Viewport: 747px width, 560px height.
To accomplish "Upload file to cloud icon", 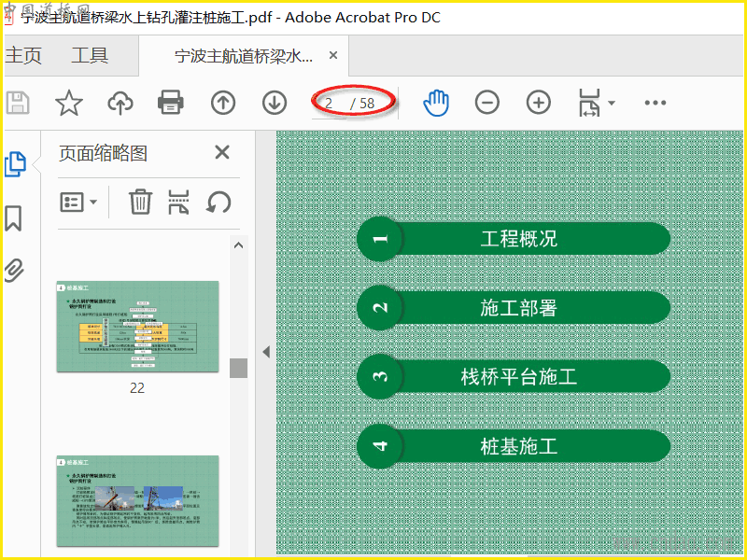I will pos(120,103).
